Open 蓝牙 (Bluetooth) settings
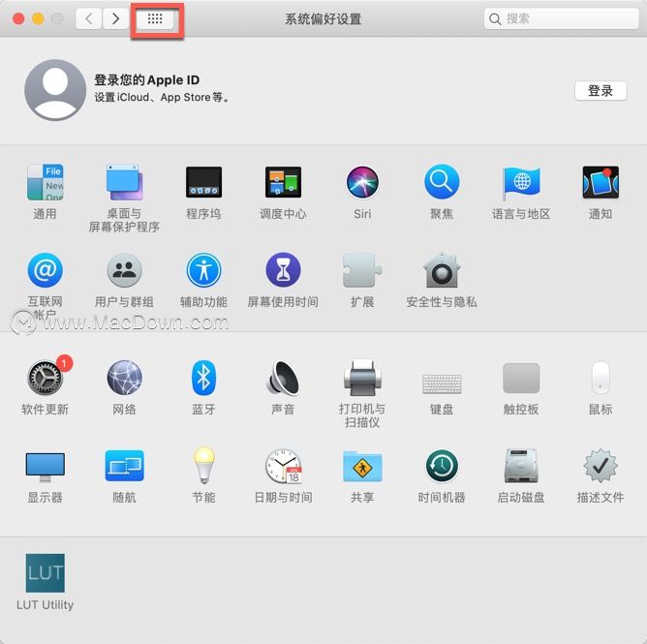647x644 pixels. [203, 378]
